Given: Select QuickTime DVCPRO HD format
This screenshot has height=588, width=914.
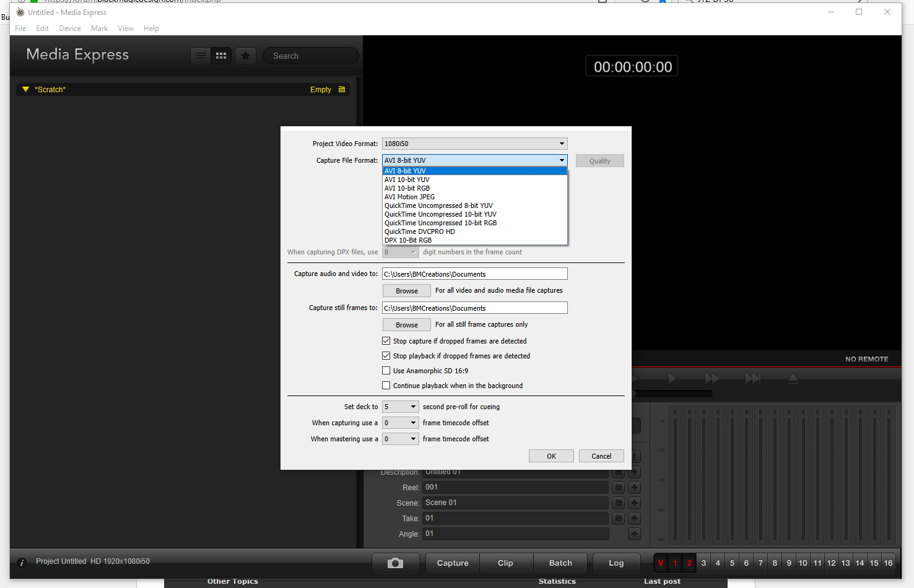Looking at the screenshot, I should pos(474,231).
